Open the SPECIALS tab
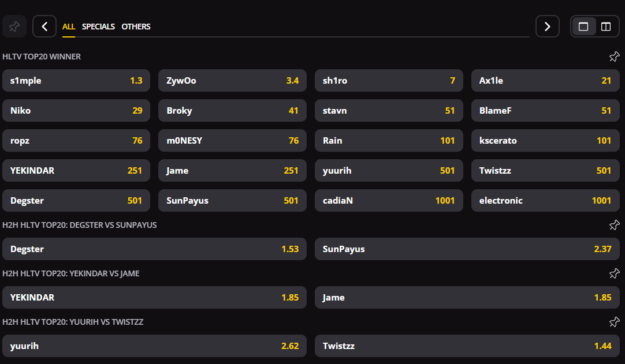The image size is (625, 364). point(98,27)
